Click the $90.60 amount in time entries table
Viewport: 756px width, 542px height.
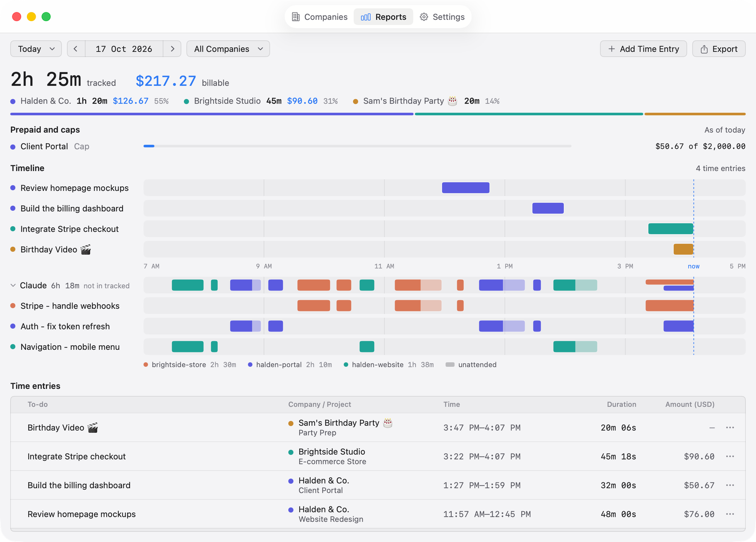click(699, 456)
